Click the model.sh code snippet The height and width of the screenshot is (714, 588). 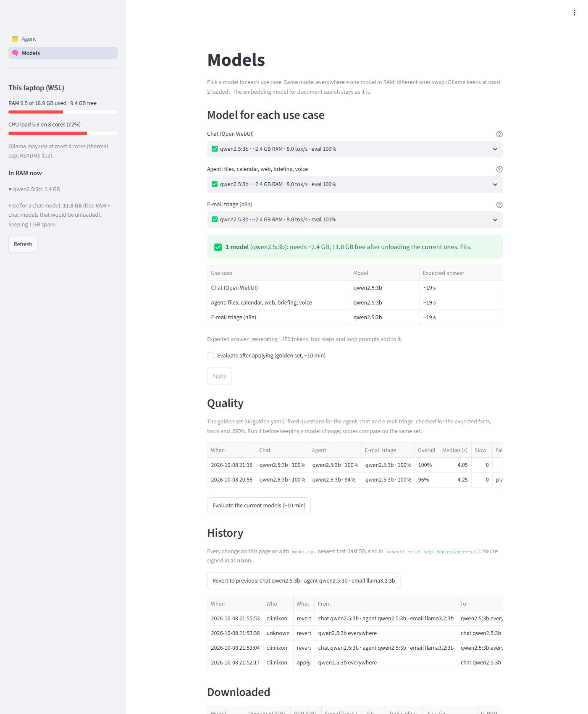[x=302, y=551]
